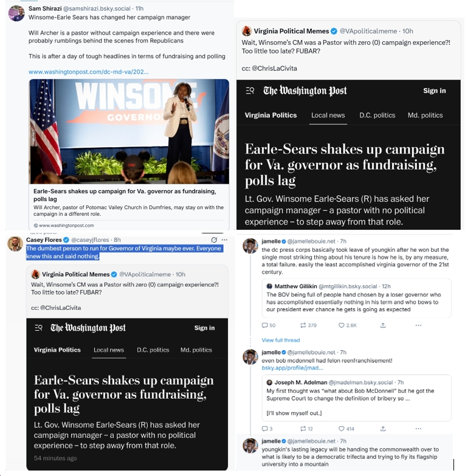
Task: Repost the post with 379 reposts
Action: click(303, 325)
